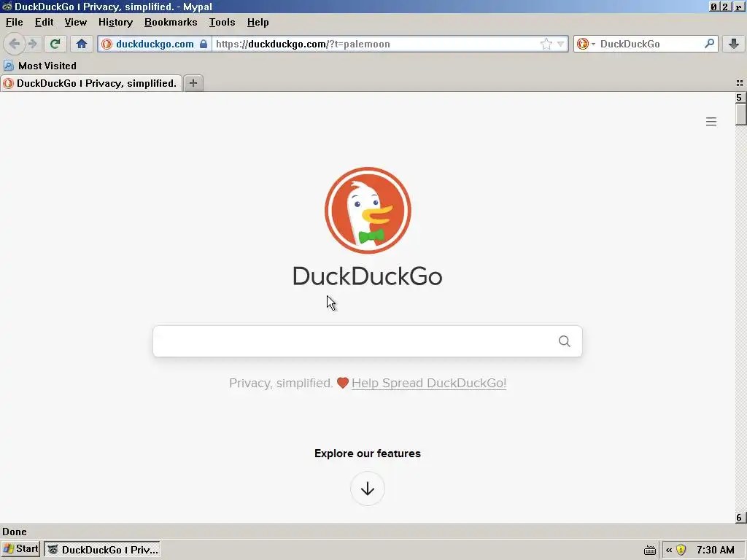
Task: Open the Downloads arrow button
Action: [x=734, y=44]
